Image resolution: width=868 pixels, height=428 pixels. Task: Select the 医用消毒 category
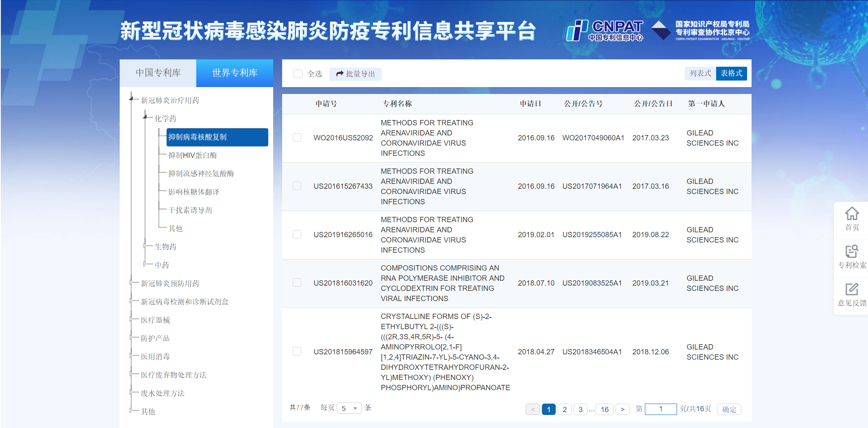point(155,357)
